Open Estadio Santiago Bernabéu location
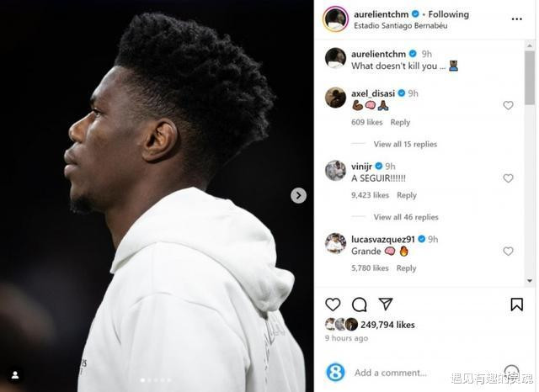This screenshot has height=392, width=539. coord(401,26)
